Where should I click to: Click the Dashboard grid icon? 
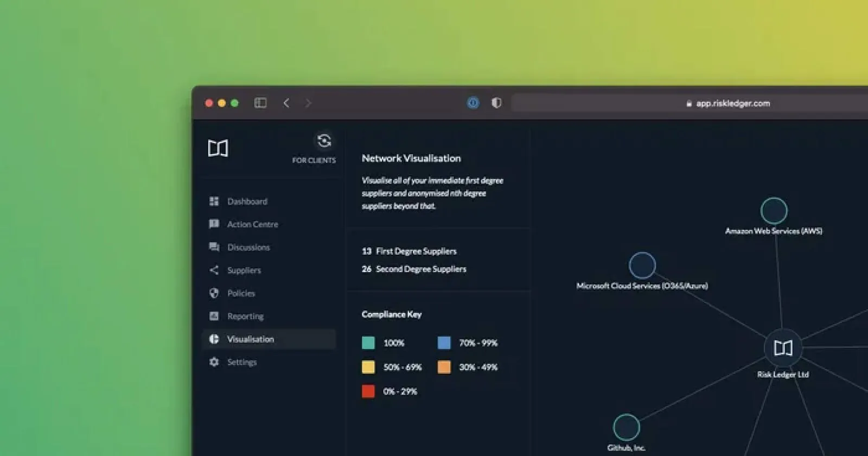214,201
